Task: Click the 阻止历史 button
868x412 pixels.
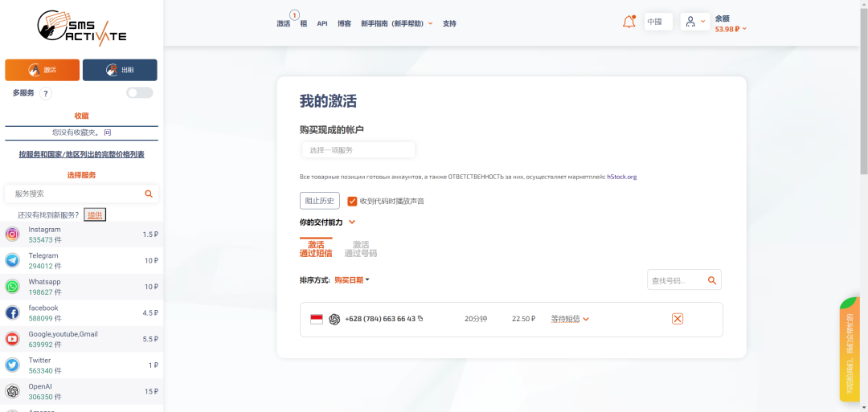Action: (x=319, y=201)
